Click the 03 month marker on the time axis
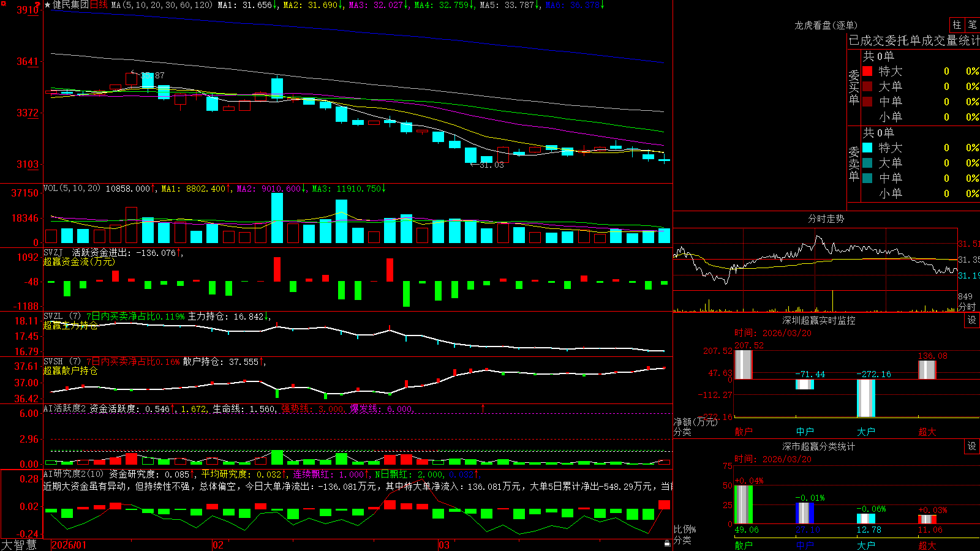 (x=444, y=545)
